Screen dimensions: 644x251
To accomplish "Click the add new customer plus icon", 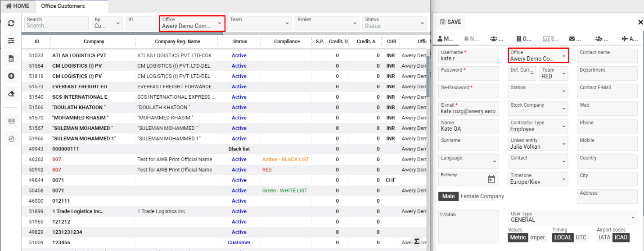I will pos(11,76).
